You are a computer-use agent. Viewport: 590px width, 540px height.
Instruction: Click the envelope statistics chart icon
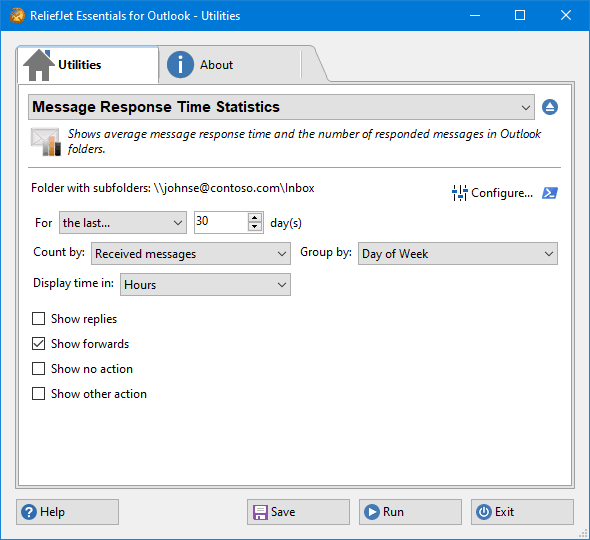[x=46, y=142]
